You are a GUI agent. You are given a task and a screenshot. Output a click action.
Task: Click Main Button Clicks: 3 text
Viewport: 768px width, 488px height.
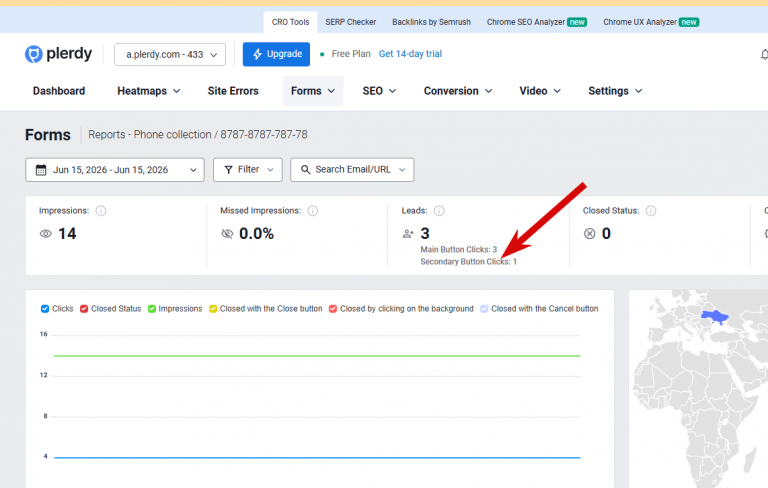point(458,249)
